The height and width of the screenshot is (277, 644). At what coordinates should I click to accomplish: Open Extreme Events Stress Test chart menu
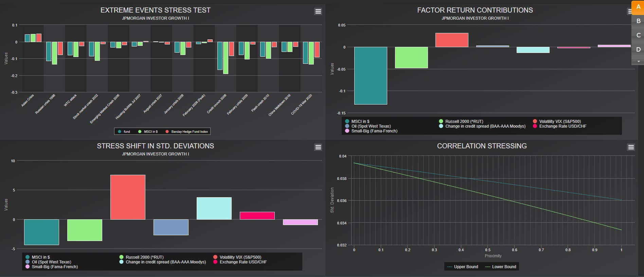click(x=318, y=11)
